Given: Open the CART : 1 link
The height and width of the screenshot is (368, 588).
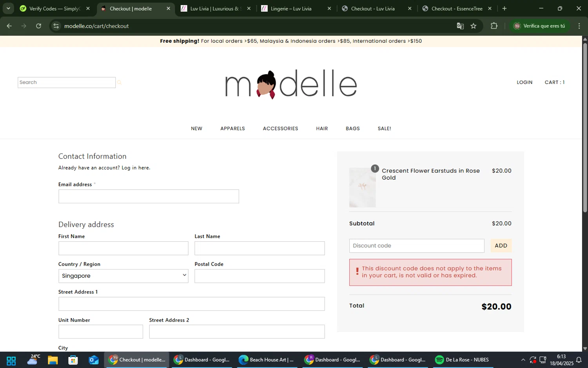Looking at the screenshot, I should coord(554,82).
